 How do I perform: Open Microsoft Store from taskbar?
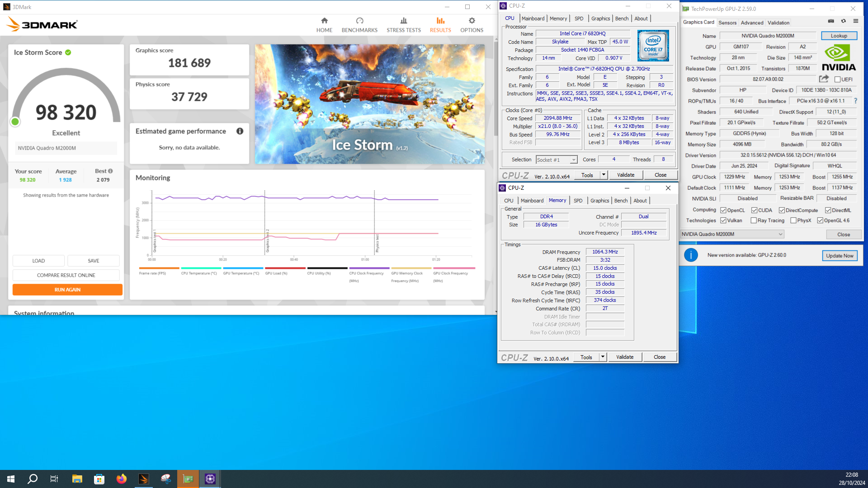pos(99,479)
